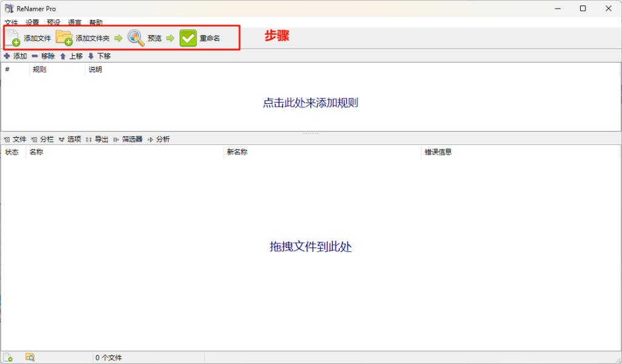Viewport: 622px width, 364px height.
Task: Remove the rule using the 移除 button
Action: [x=43, y=56]
